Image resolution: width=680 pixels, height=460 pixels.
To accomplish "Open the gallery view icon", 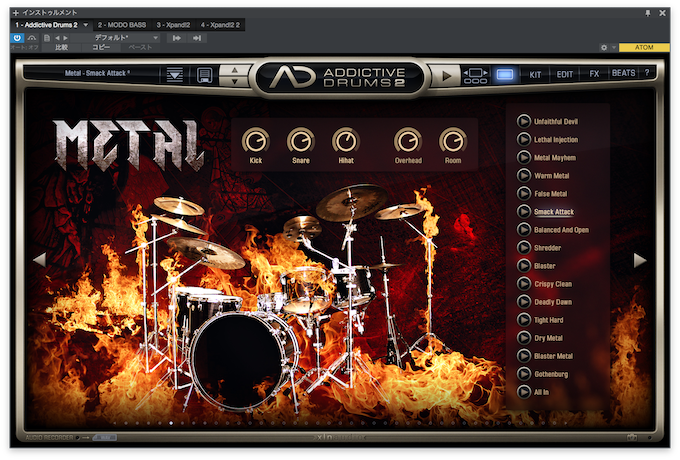I will pos(475,76).
